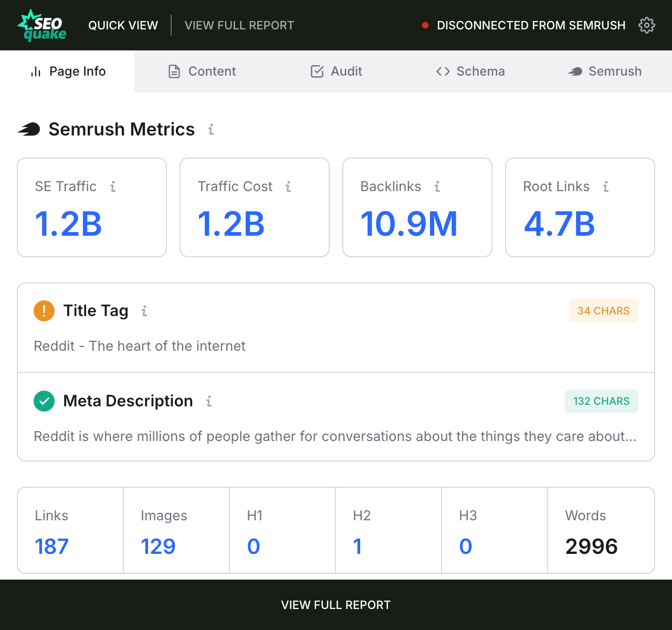Click Links count 187
Image resolution: width=672 pixels, height=630 pixels.
pyautogui.click(x=51, y=547)
